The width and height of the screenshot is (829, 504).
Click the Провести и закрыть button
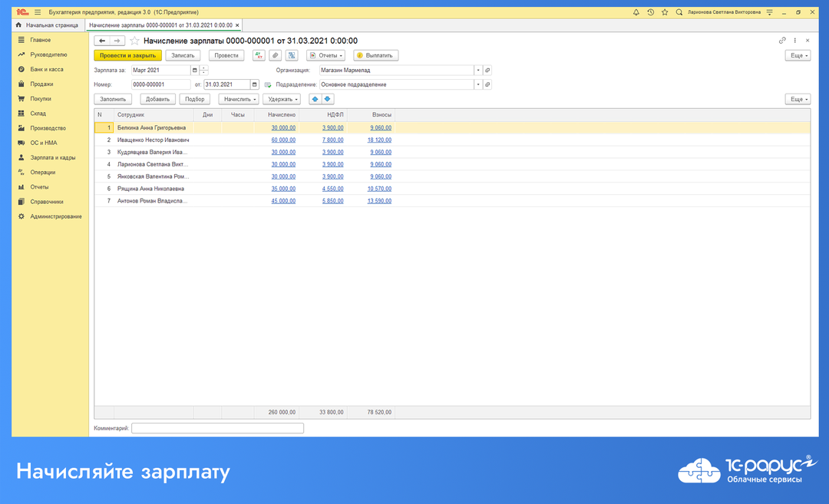tap(127, 55)
